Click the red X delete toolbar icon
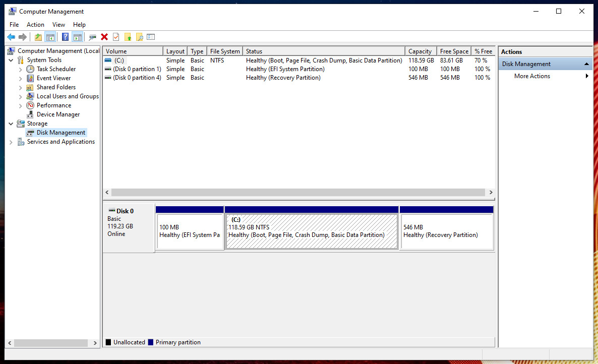Image resolution: width=598 pixels, height=364 pixels. coord(104,37)
